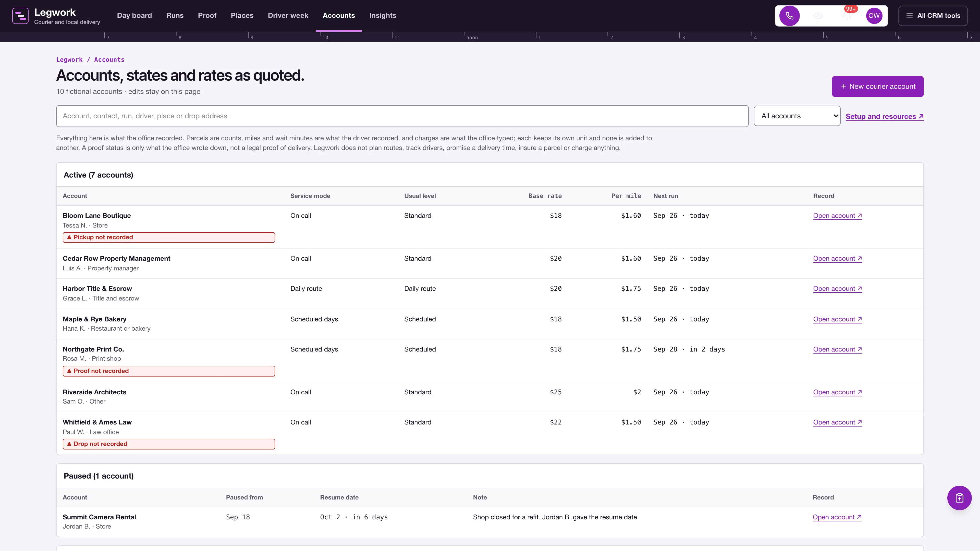
Task: Click the Accounts breadcrumb link
Action: click(109, 60)
